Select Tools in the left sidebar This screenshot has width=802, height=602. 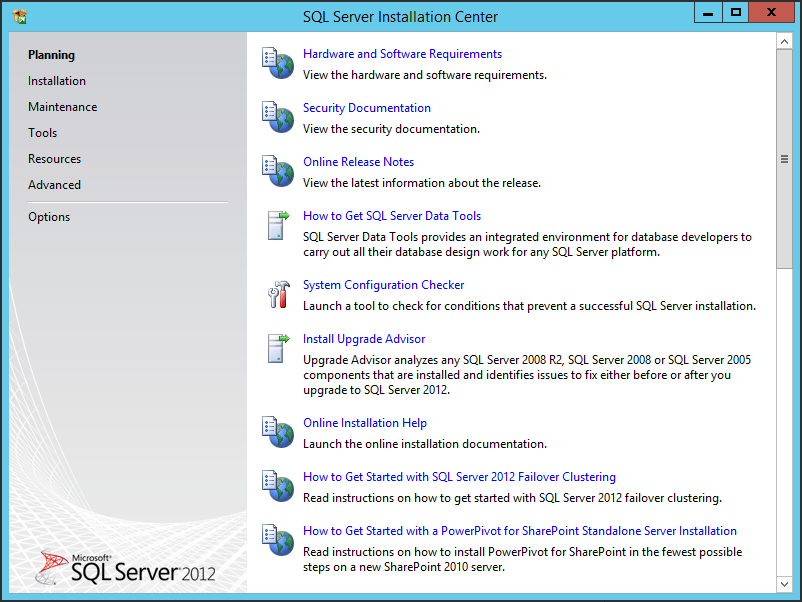[x=43, y=133]
